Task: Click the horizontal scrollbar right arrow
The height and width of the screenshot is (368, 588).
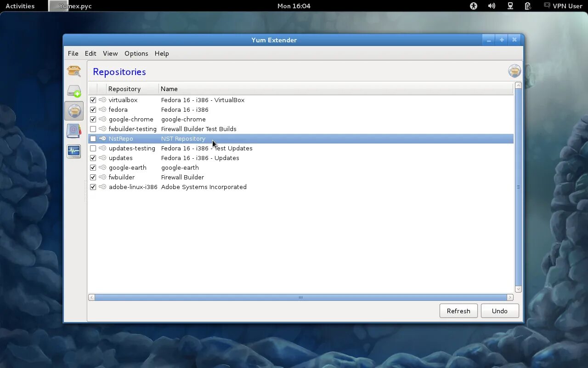Action: coord(510,297)
